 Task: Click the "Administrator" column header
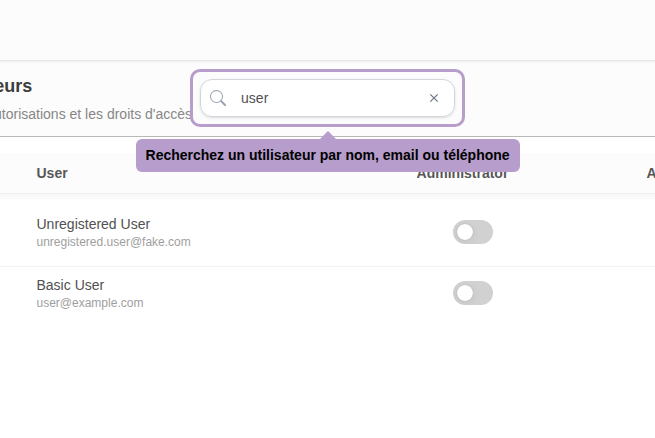pyautogui.click(x=462, y=180)
